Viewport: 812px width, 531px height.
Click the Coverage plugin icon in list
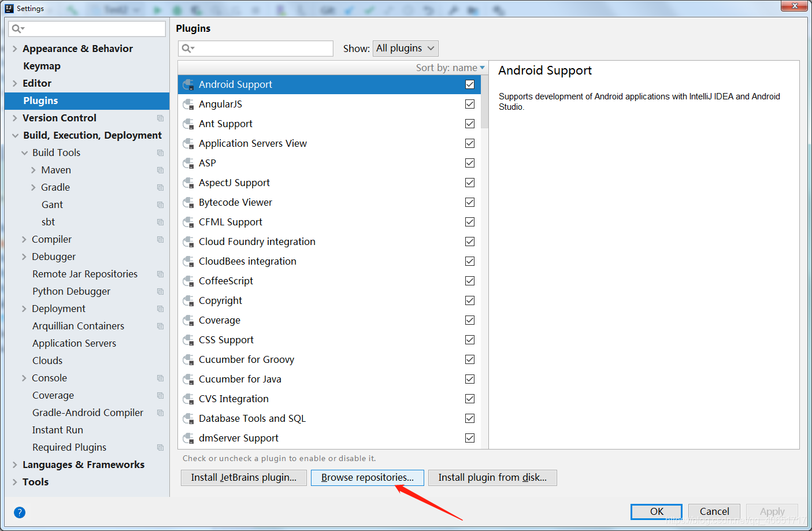[x=188, y=321]
